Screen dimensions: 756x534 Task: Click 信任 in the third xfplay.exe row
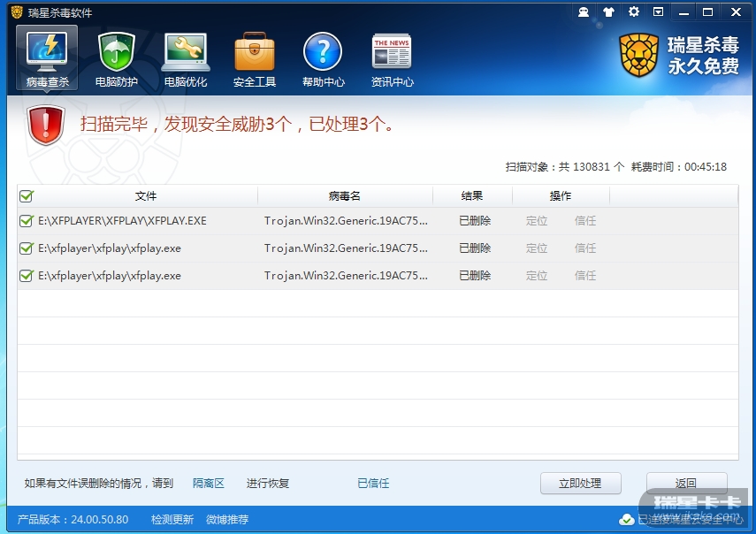[585, 276]
